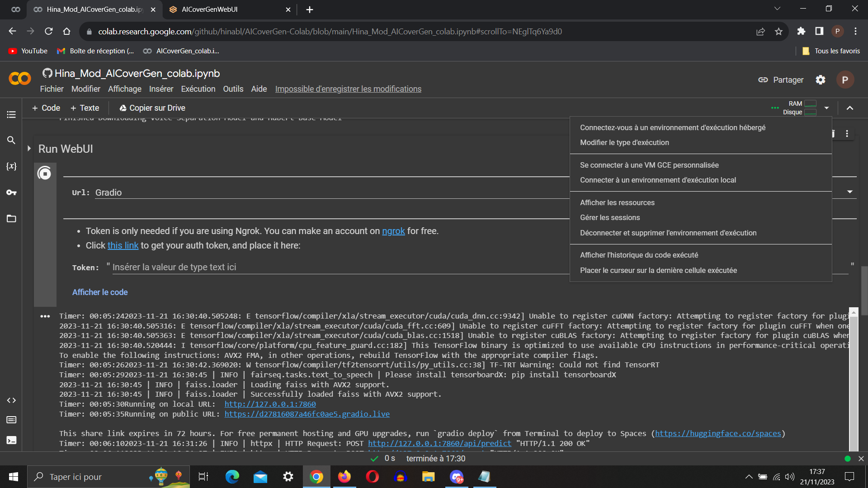868x488 pixels.
Task: Open the Exécution menu
Action: (198, 89)
